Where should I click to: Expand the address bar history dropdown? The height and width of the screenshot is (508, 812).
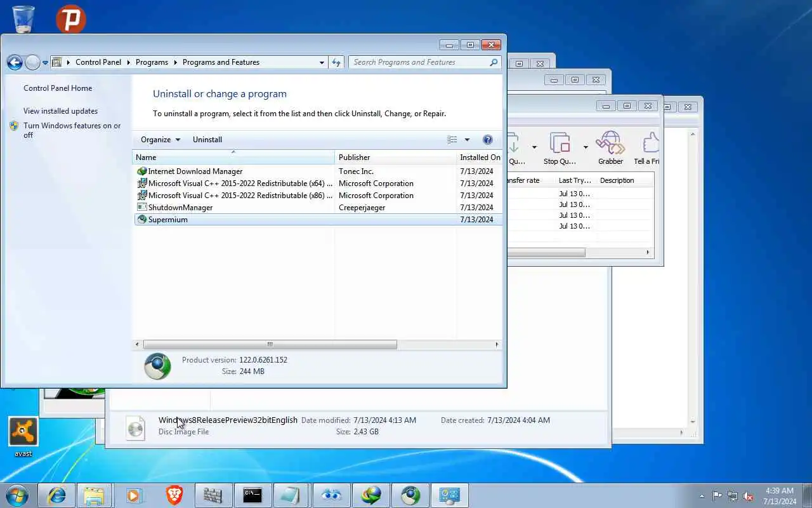click(322, 62)
